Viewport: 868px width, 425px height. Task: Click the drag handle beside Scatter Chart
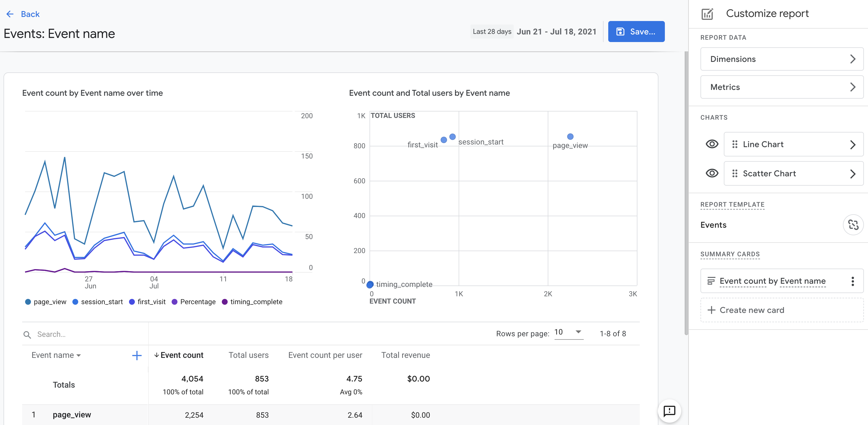tap(735, 174)
